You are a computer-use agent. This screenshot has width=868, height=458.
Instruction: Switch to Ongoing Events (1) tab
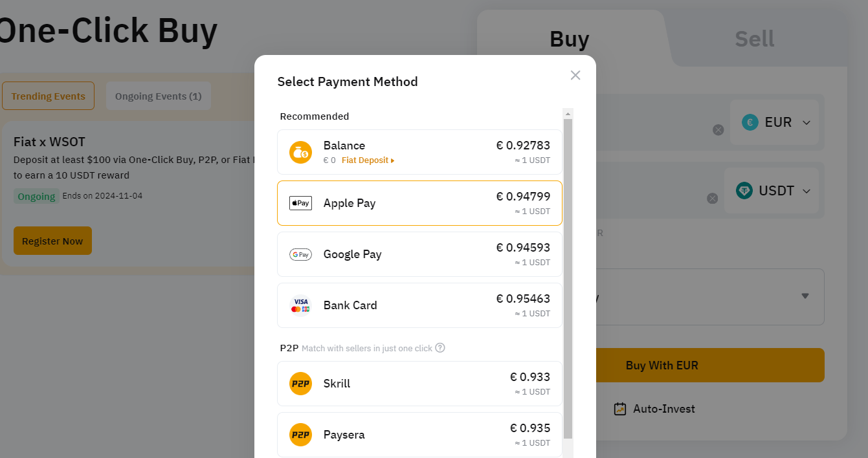(159, 96)
